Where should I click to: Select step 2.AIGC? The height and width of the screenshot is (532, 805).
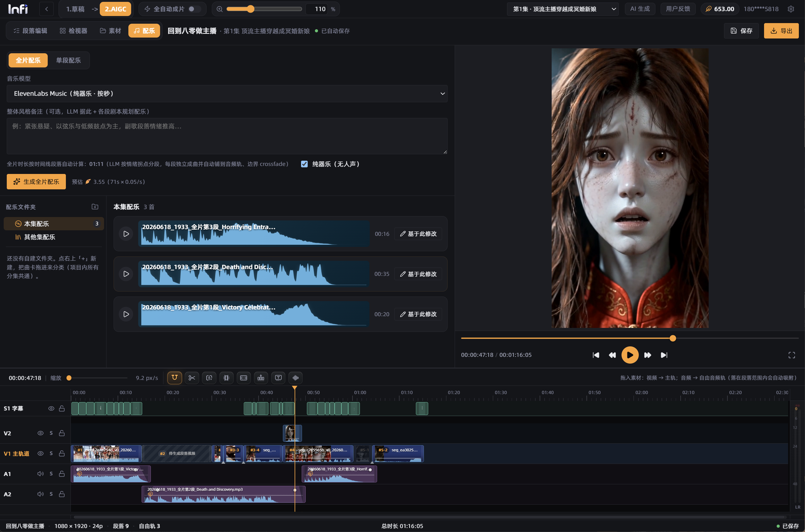[x=115, y=9]
